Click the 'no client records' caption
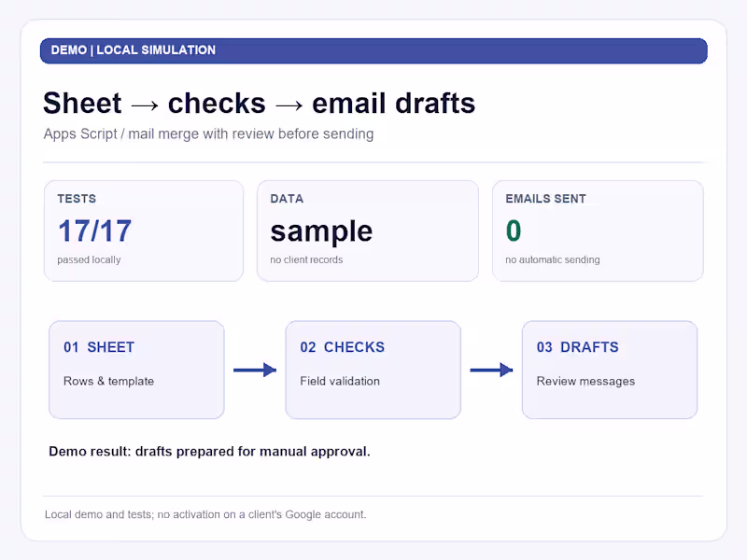The height and width of the screenshot is (560, 747). [x=306, y=260]
